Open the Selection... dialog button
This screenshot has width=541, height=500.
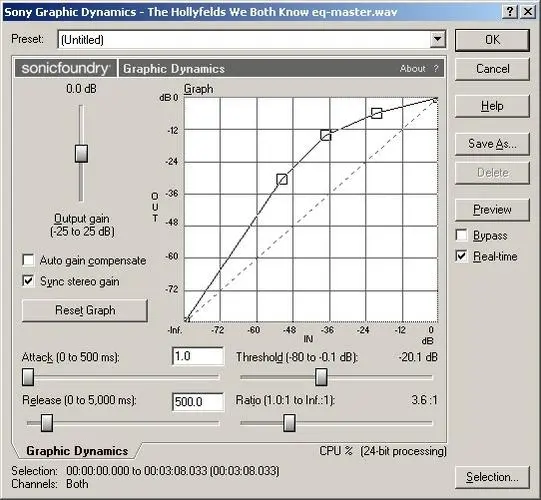(x=492, y=477)
